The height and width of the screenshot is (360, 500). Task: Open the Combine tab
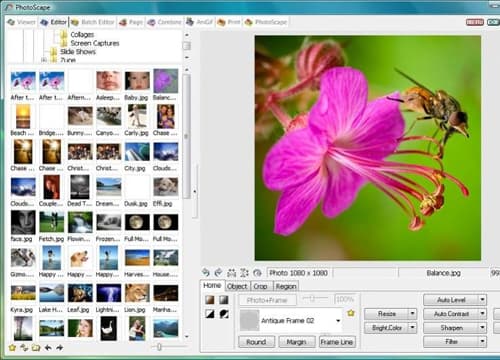(165, 22)
